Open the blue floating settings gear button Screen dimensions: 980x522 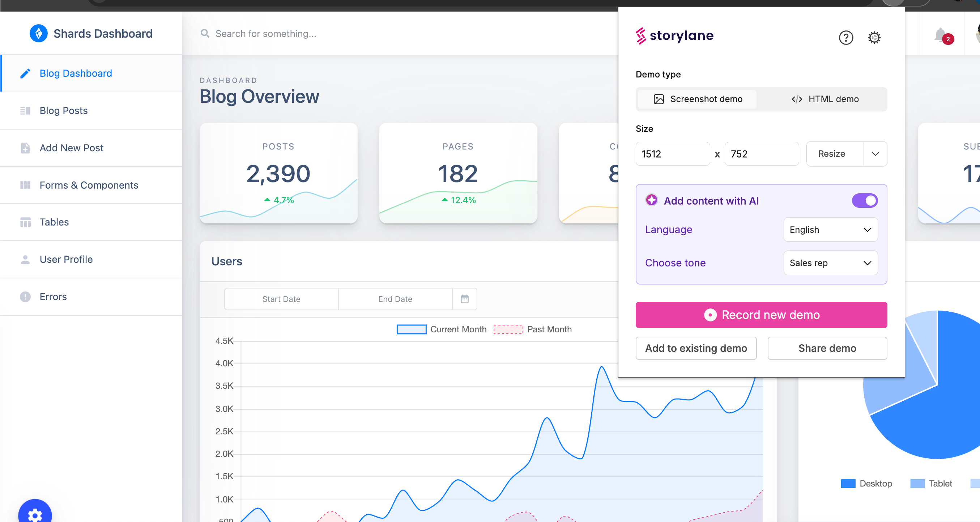point(35,514)
